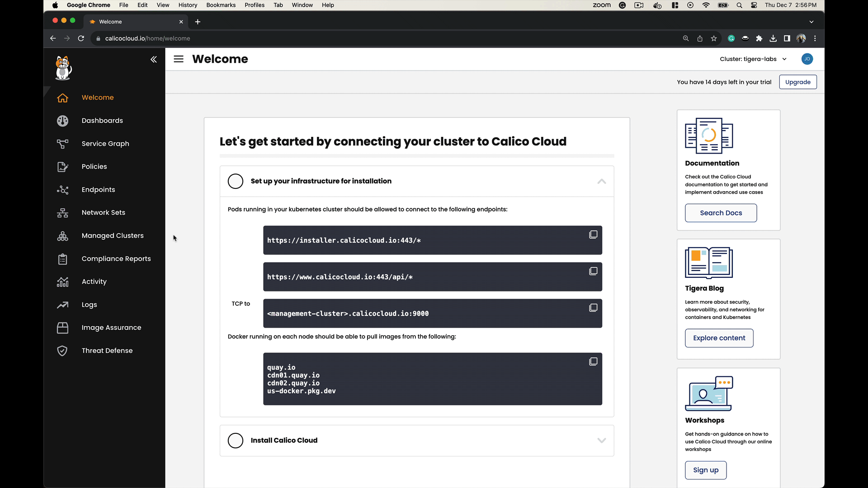Collapse the infrastructure setup section
The width and height of the screenshot is (868, 488).
point(601,181)
